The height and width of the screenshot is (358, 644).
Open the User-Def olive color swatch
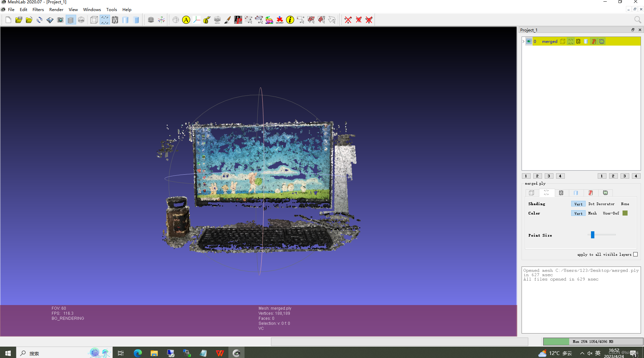[625, 213]
